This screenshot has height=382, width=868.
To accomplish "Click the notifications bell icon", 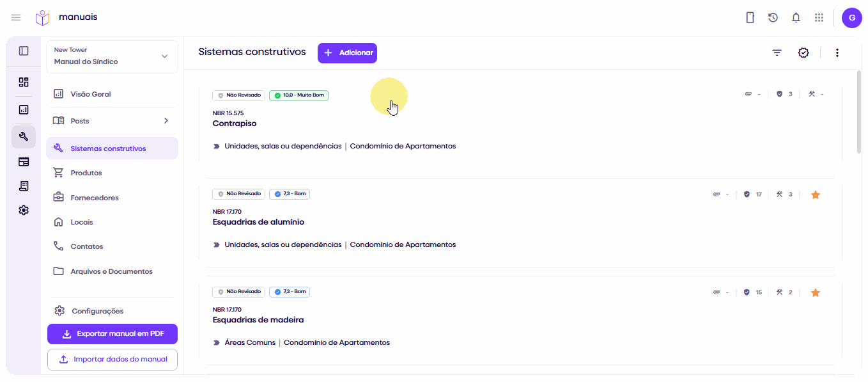I will pos(796,18).
